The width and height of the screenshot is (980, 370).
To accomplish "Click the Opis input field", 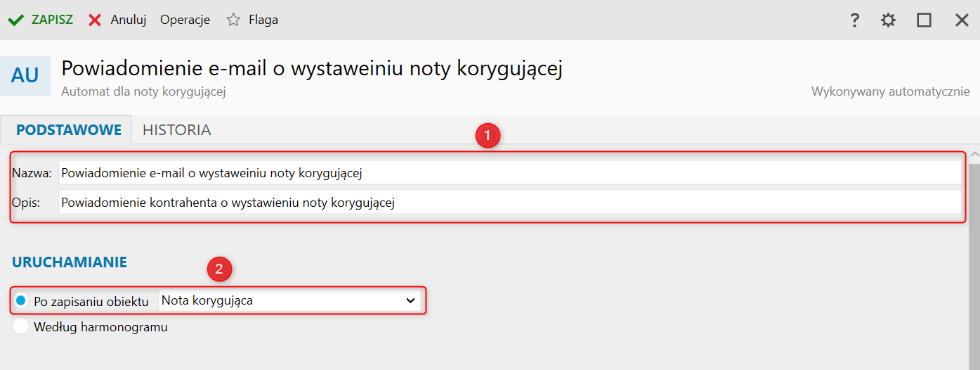I will [x=509, y=203].
